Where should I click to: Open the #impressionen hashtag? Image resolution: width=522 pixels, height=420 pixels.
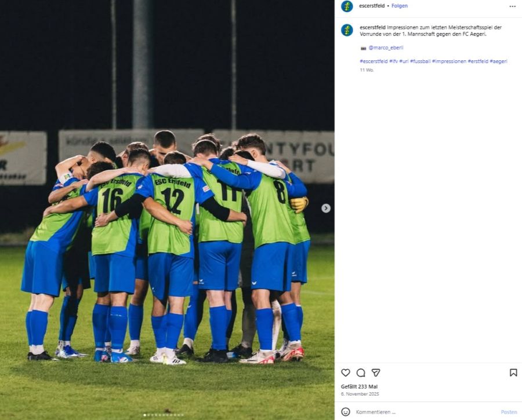click(449, 61)
